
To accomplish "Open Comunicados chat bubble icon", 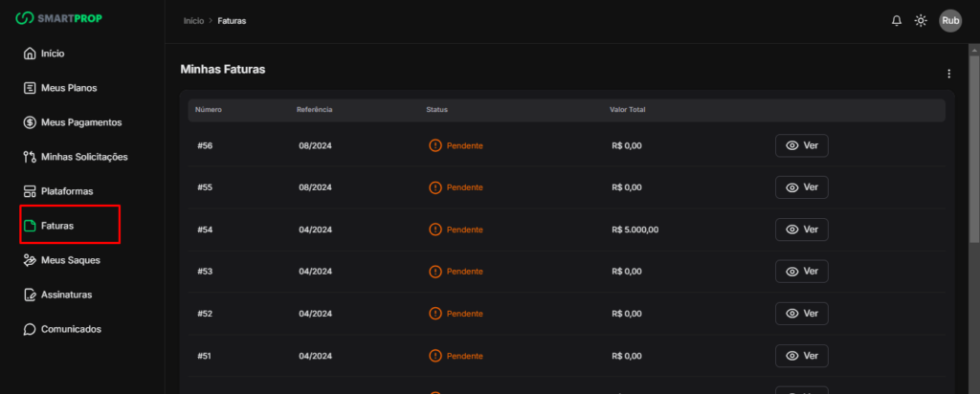I will pos(30,329).
